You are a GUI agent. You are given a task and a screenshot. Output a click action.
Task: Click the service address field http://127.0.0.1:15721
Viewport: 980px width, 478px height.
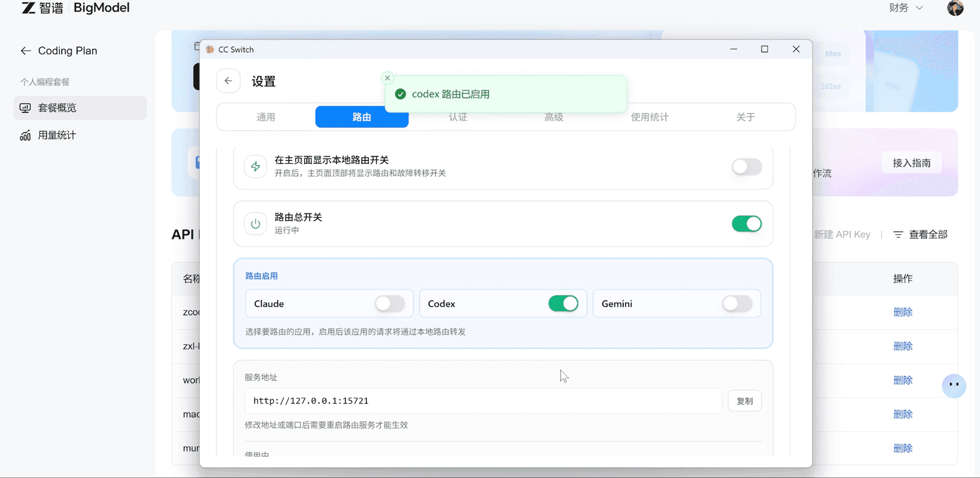(483, 401)
